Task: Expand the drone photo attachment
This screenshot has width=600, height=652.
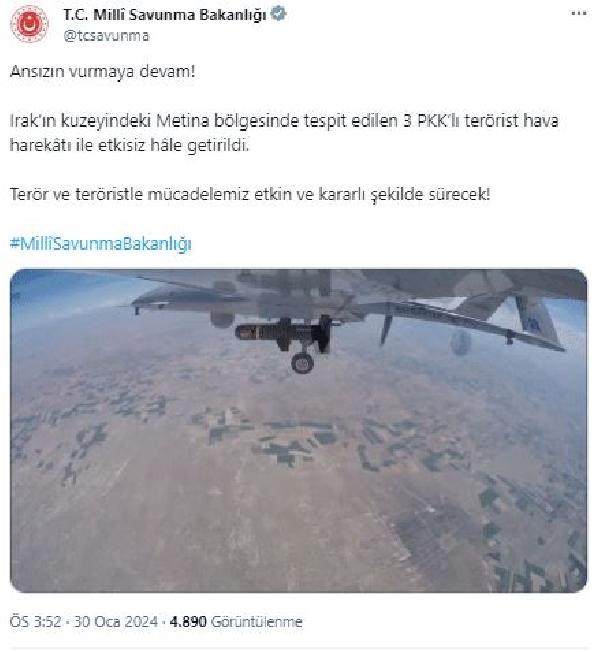Action: point(298,430)
